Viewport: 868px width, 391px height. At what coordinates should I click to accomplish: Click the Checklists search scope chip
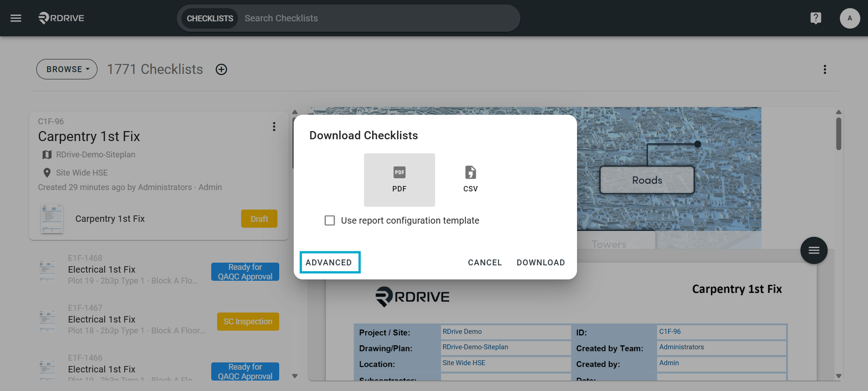coord(210,19)
